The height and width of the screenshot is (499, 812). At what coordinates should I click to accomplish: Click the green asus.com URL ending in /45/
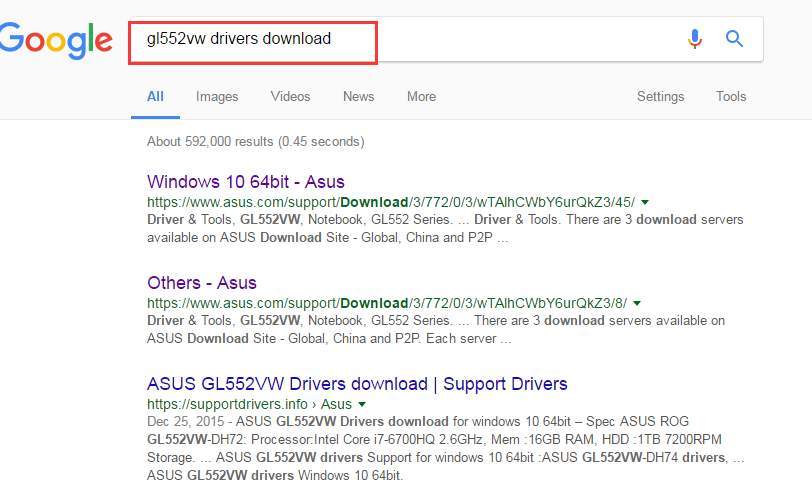391,202
